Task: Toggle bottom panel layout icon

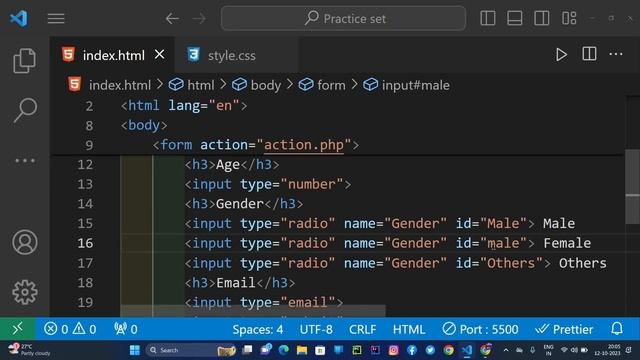Action: tap(515, 18)
